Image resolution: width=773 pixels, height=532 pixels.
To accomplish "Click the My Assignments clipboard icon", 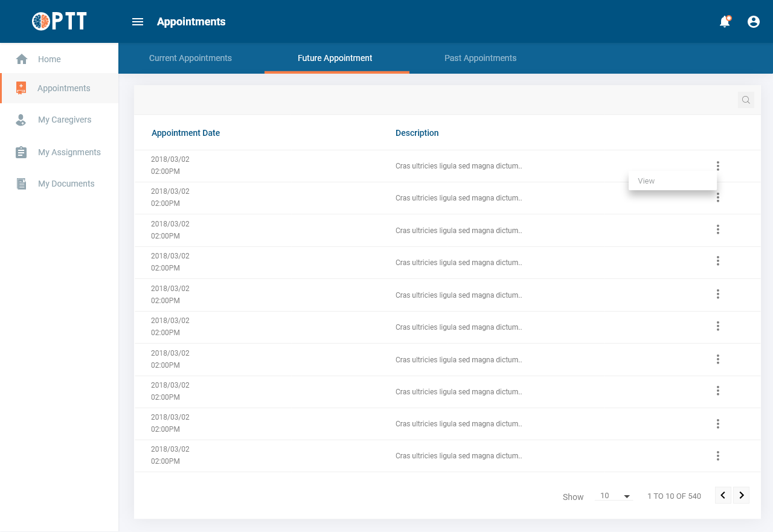I will 21,152.
